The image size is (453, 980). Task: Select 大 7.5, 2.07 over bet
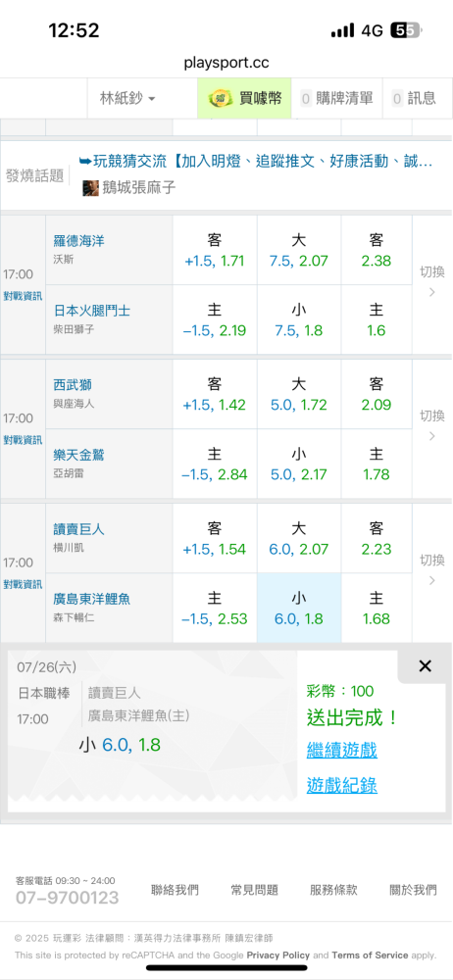pyautogui.click(x=299, y=250)
